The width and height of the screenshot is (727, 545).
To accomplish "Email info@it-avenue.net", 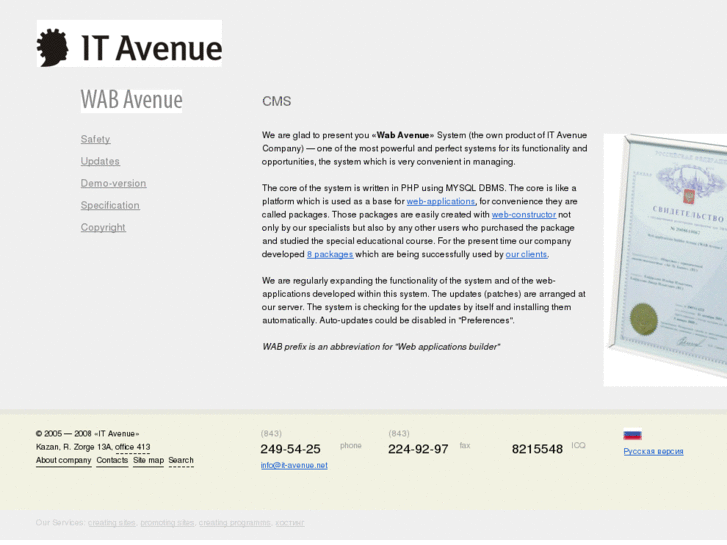I will point(294,465).
